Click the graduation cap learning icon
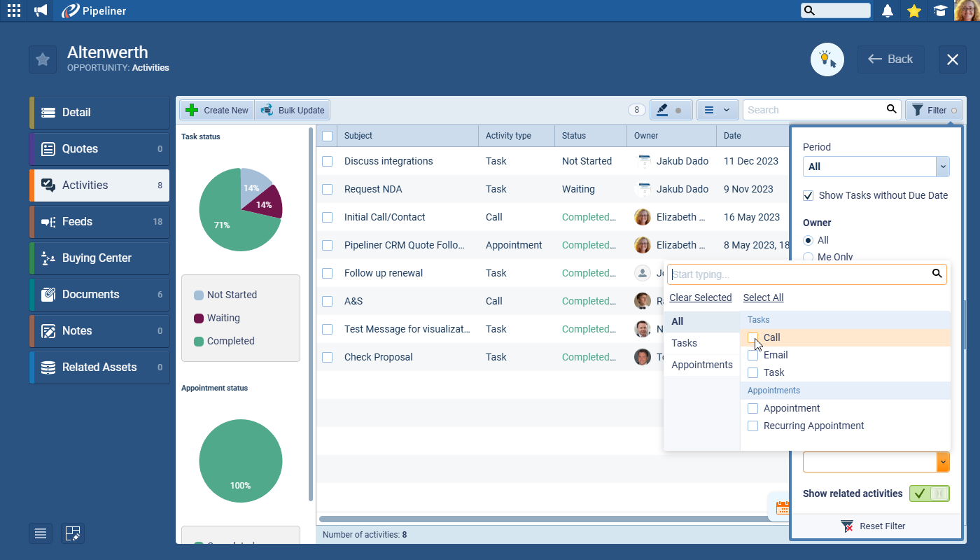The width and height of the screenshot is (980, 560). (x=940, y=10)
